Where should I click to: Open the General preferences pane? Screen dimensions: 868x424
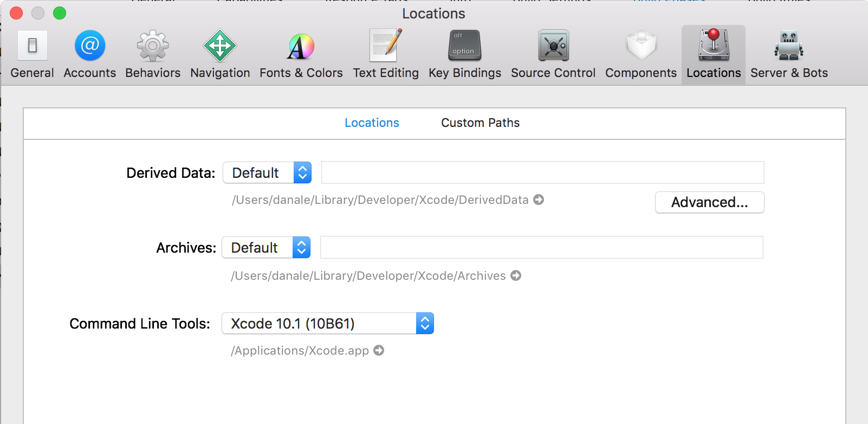tap(32, 55)
